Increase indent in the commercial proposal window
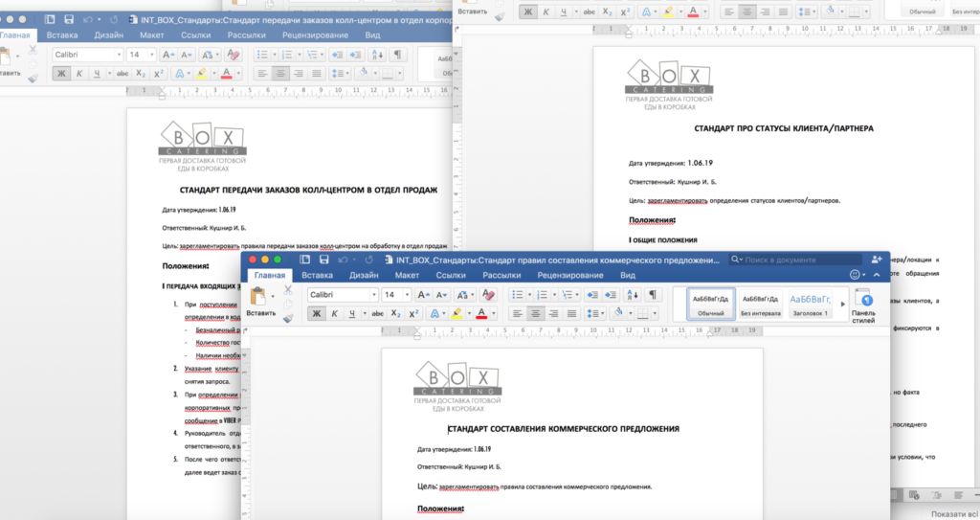980x520 pixels. tap(610, 295)
